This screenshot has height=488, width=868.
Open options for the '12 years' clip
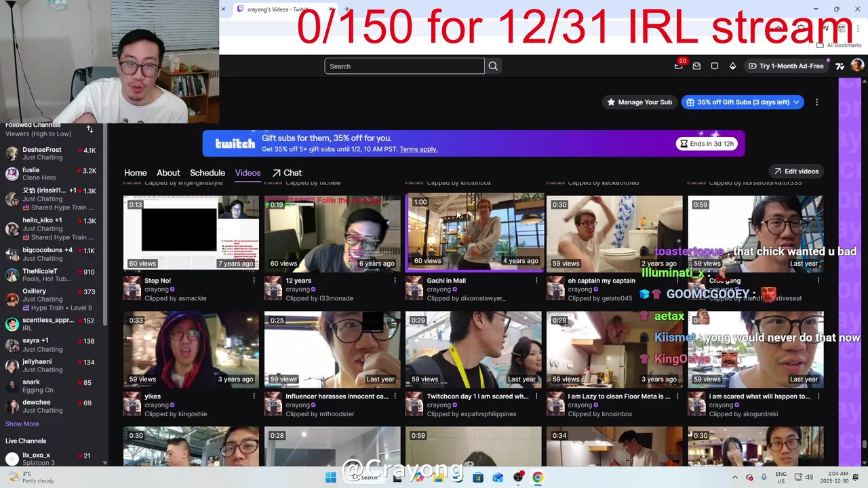pos(395,281)
